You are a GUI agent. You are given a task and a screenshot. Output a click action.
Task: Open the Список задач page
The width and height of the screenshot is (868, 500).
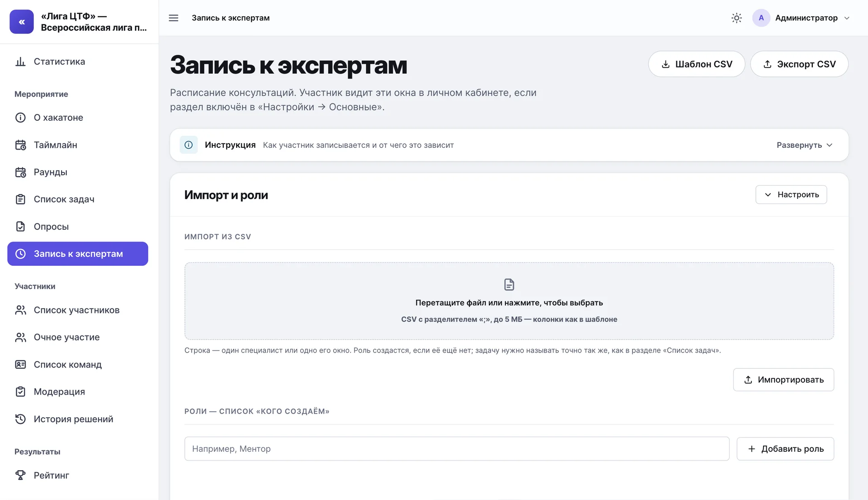[78, 199]
